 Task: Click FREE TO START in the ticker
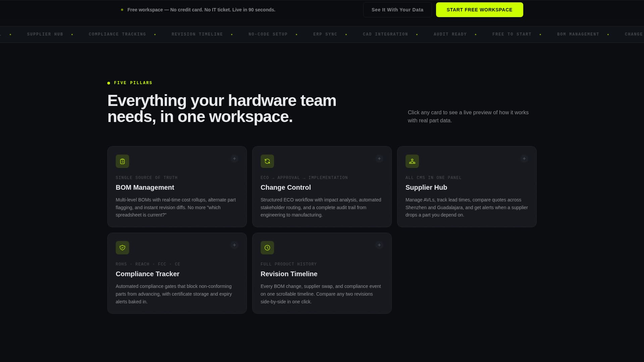click(512, 34)
